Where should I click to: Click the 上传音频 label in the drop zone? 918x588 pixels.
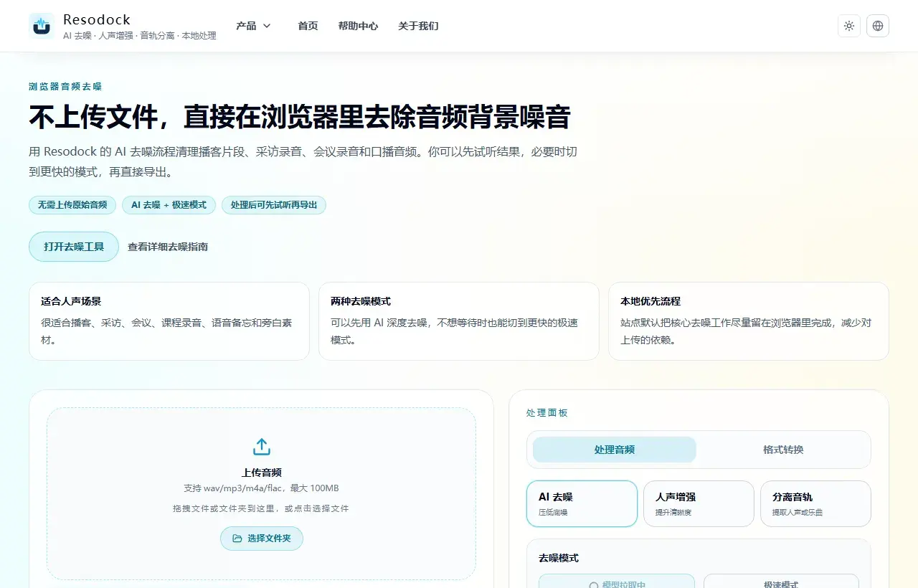pyautogui.click(x=262, y=473)
